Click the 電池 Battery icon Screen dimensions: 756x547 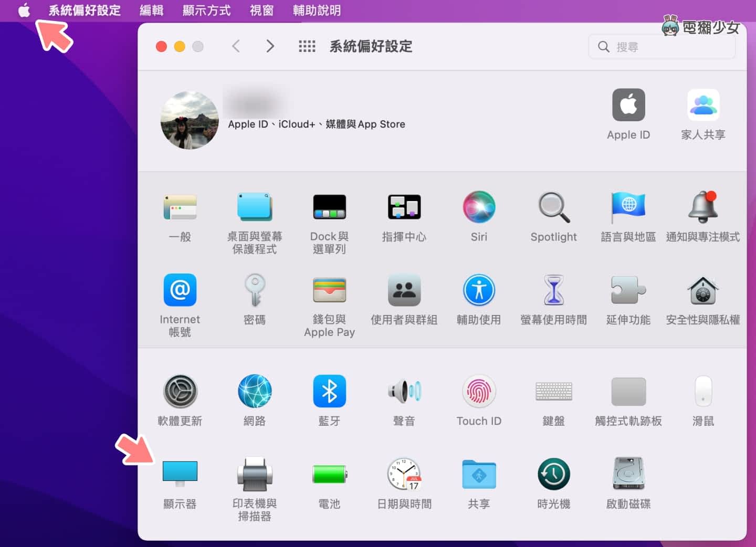pos(329,475)
